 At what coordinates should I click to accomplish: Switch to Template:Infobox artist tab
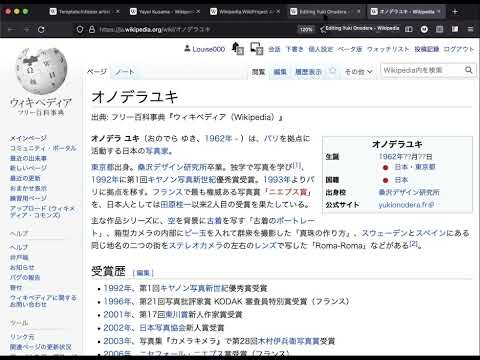(x=84, y=12)
